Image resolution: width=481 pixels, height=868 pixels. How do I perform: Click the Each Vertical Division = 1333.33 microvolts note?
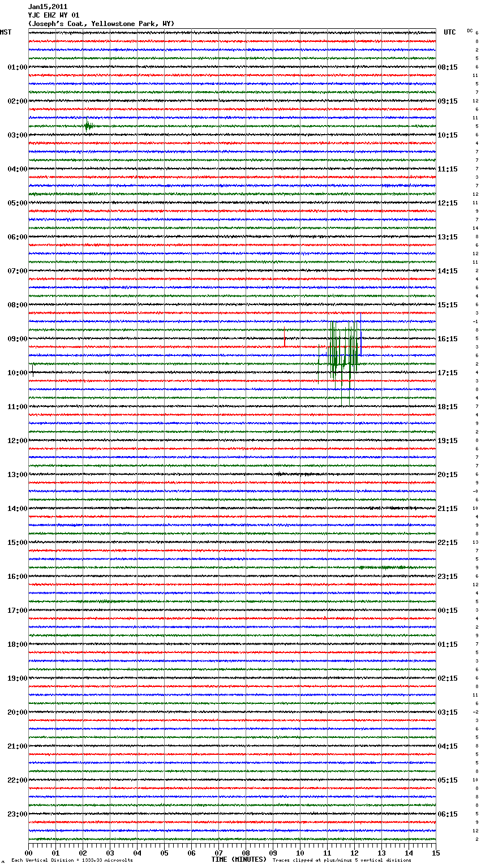click(x=72, y=860)
